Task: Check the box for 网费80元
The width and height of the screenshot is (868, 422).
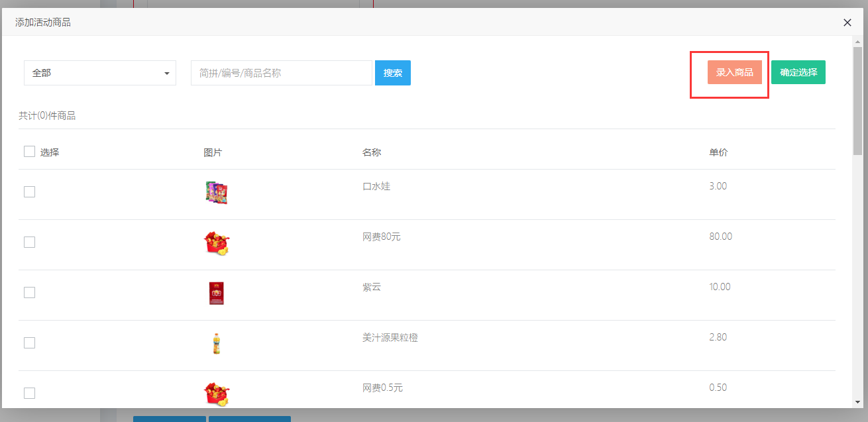Action: coord(29,242)
